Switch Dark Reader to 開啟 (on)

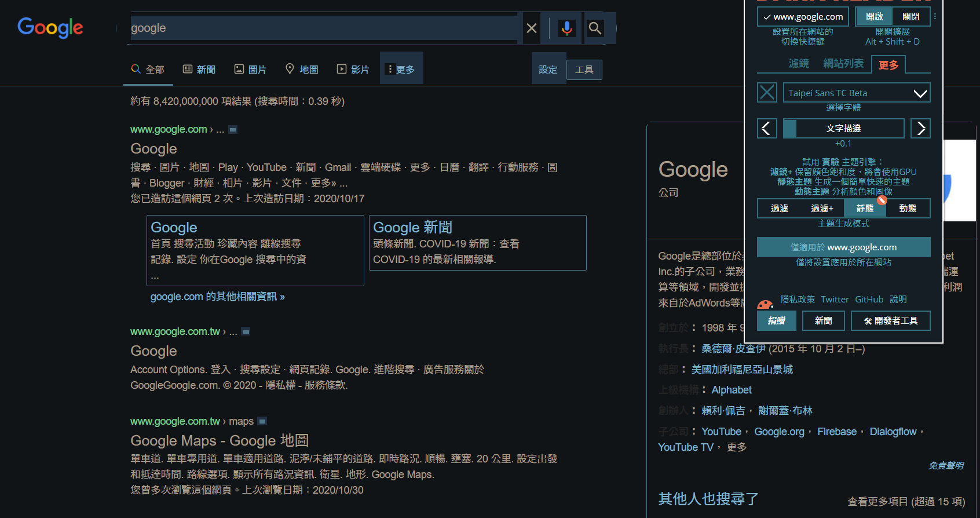coord(875,17)
